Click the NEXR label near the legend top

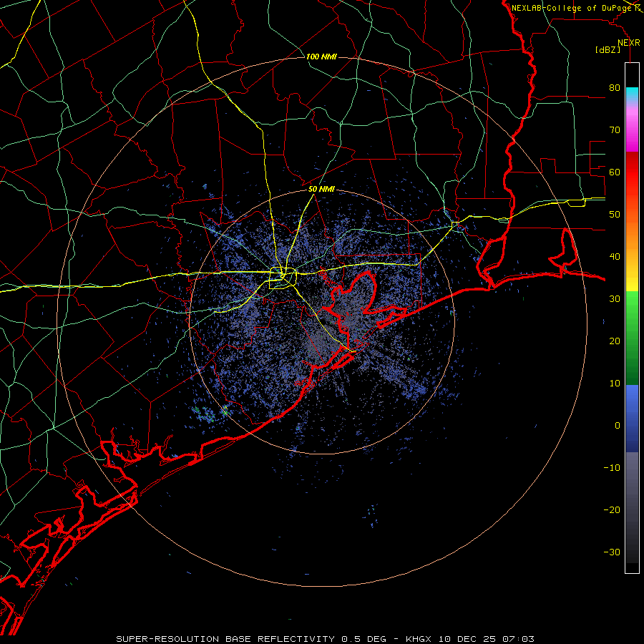click(x=629, y=43)
